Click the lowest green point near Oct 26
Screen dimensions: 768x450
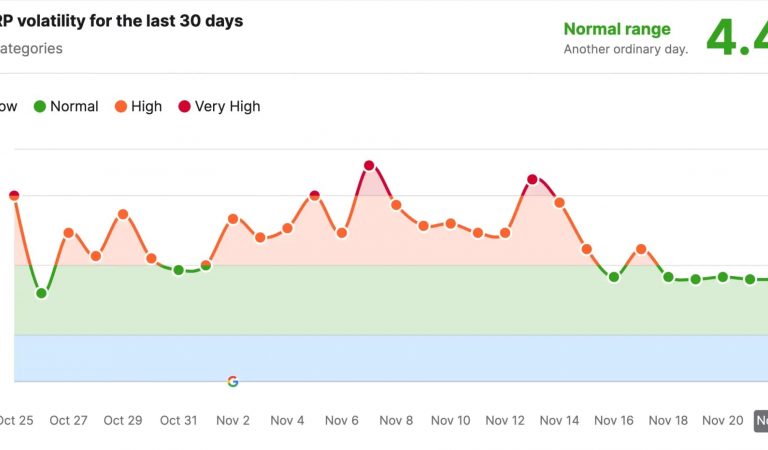point(42,293)
